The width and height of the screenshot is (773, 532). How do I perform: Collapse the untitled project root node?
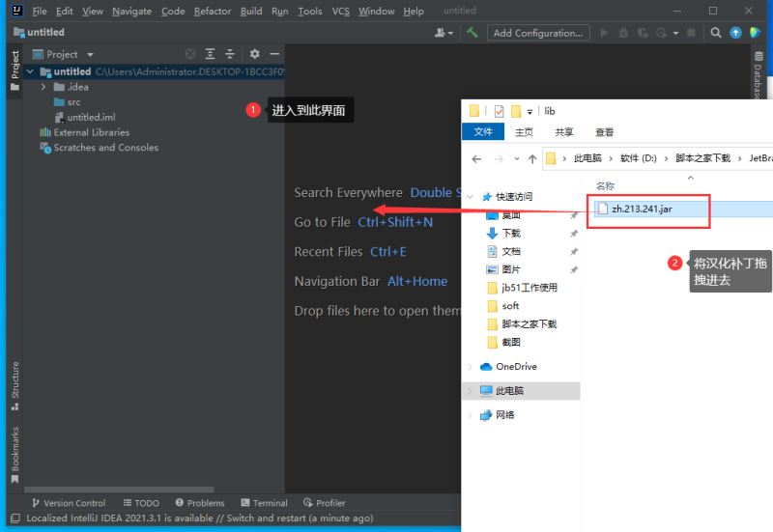pos(30,71)
